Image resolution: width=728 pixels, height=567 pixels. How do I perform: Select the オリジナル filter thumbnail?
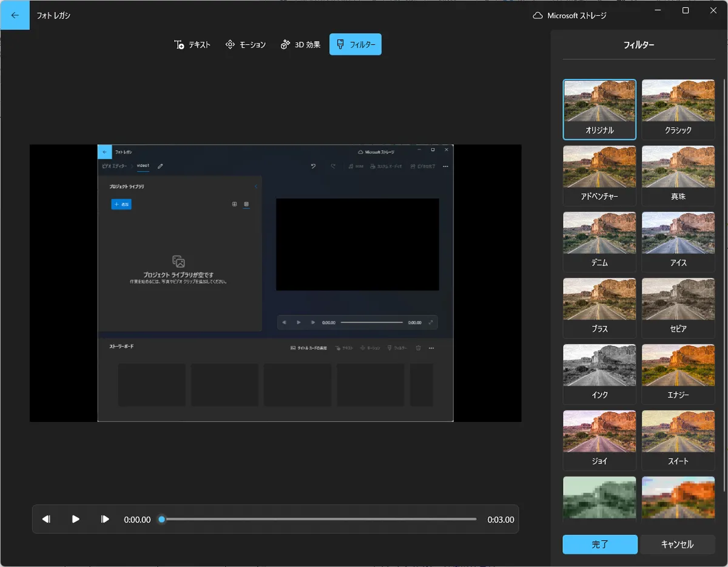[599, 109]
